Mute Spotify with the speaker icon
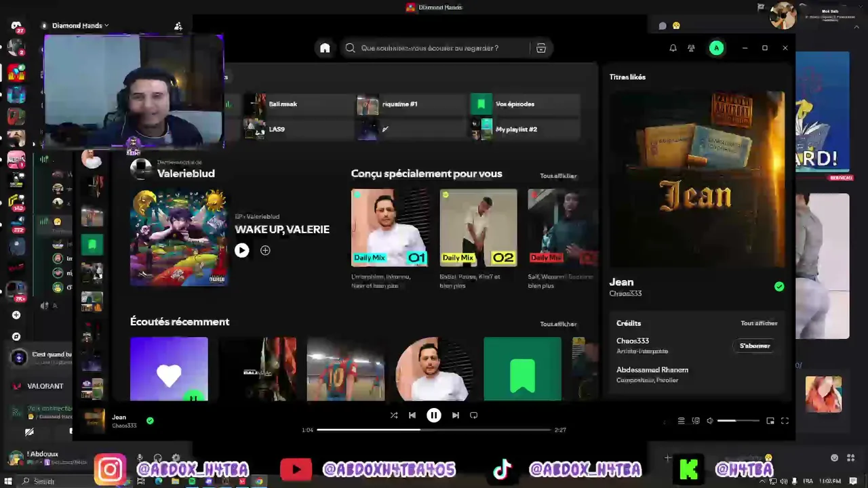Screen dimensions: 868x488 (x=710, y=421)
